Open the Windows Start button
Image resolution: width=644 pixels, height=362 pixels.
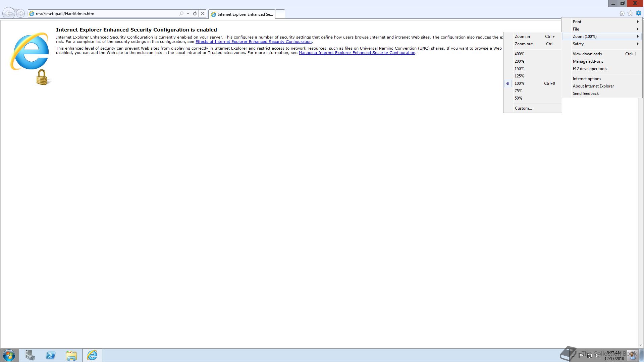click(x=9, y=355)
